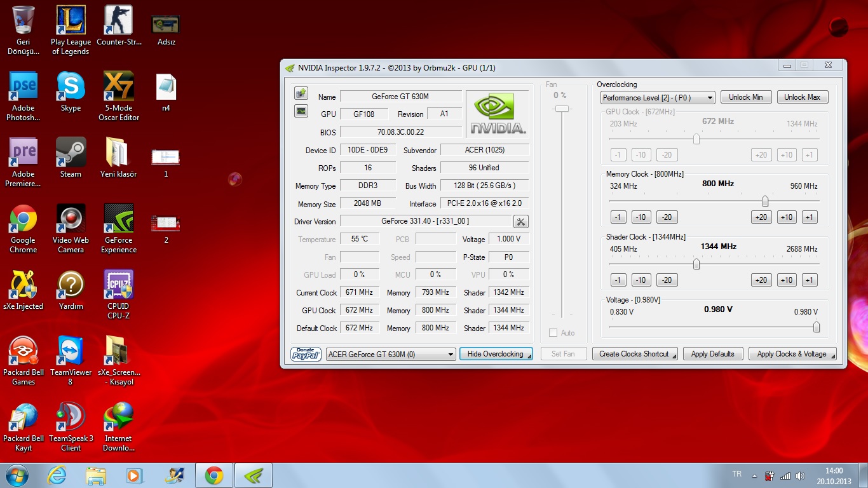Image resolution: width=868 pixels, height=488 pixels.
Task: Switch to Chrome taskbar window
Action: pyautogui.click(x=214, y=475)
